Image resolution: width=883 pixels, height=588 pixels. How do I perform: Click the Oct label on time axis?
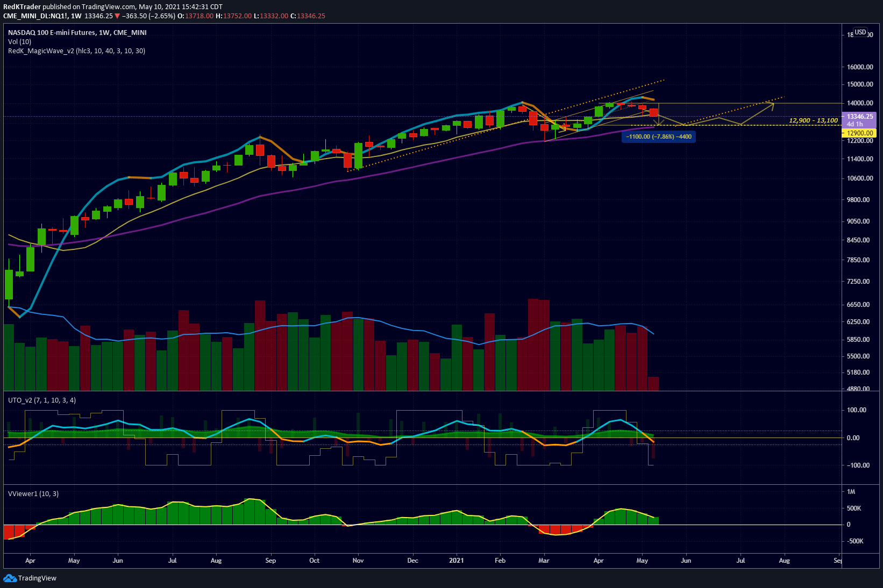coord(315,561)
